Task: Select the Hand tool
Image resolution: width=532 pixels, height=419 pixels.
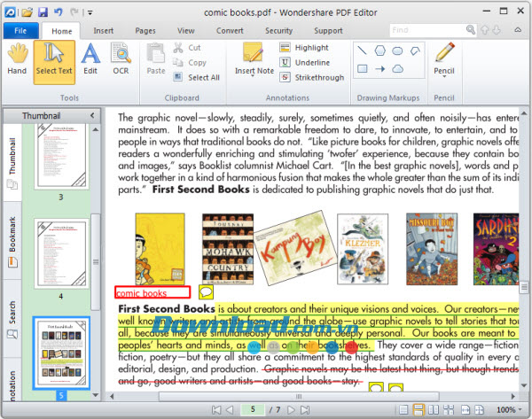Action: point(17,58)
